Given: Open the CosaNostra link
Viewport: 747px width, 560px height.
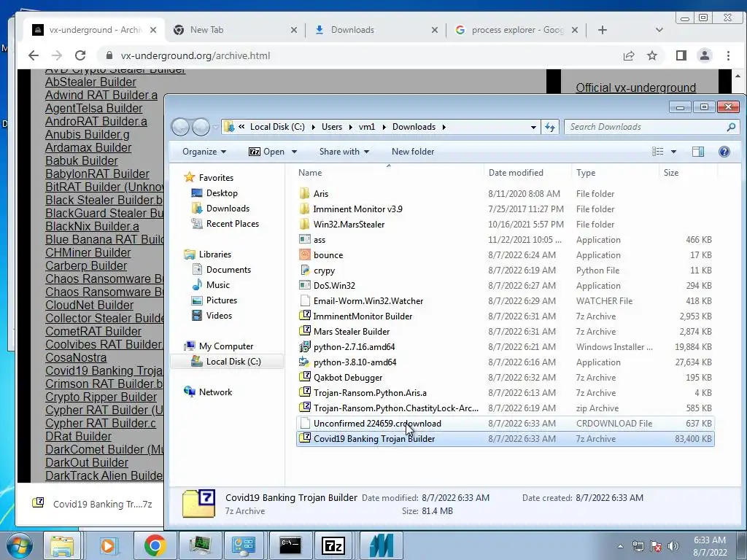Looking at the screenshot, I should click(x=76, y=357).
